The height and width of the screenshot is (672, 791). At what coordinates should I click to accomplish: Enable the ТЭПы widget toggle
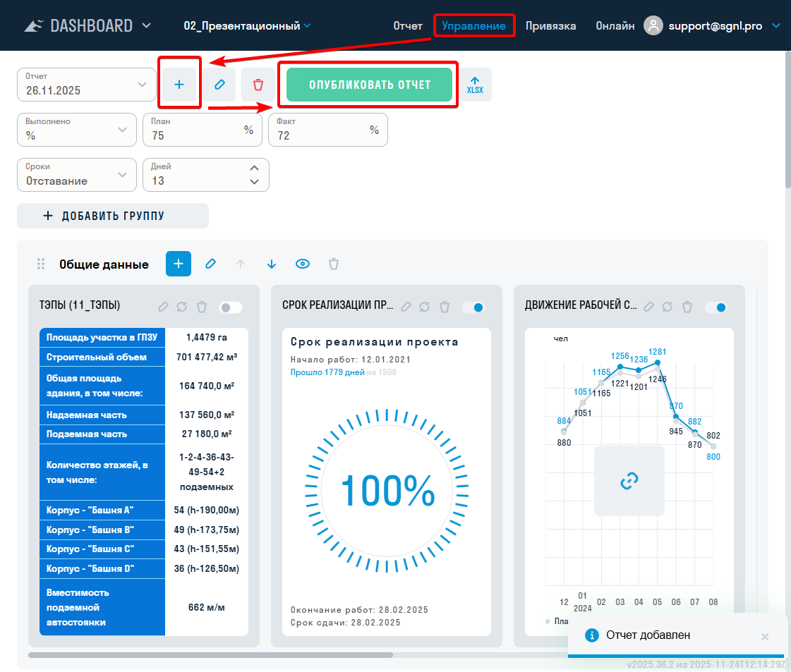(x=231, y=307)
